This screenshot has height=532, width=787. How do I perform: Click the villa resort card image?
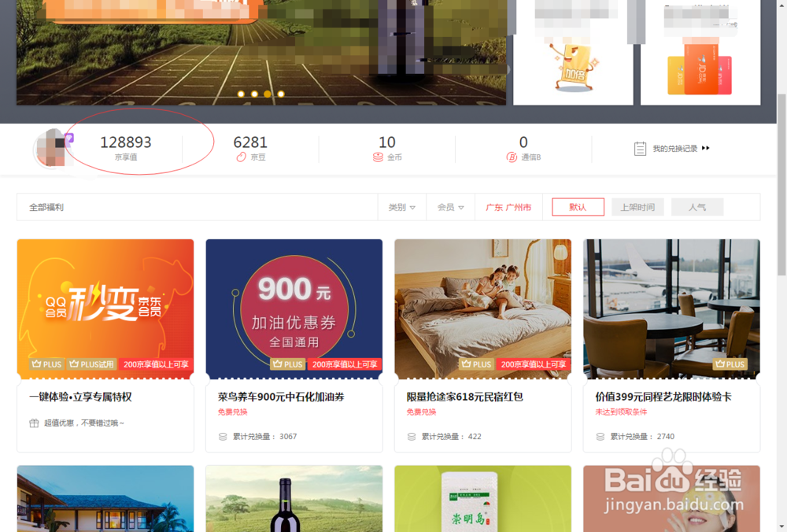[x=105, y=498]
